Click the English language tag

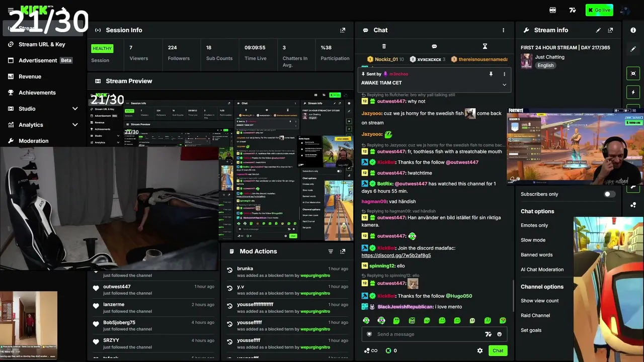tap(545, 65)
